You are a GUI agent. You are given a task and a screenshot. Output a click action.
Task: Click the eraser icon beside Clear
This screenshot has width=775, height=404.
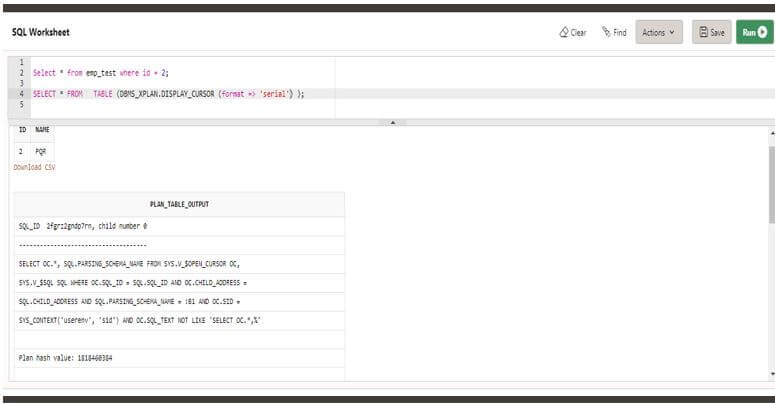(563, 32)
